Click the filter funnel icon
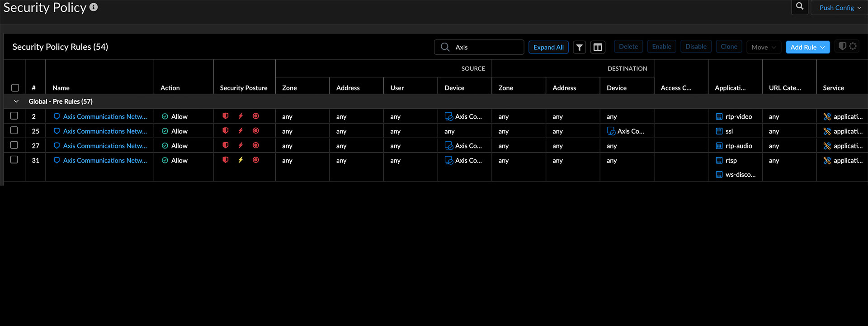This screenshot has width=868, height=326. tap(580, 47)
